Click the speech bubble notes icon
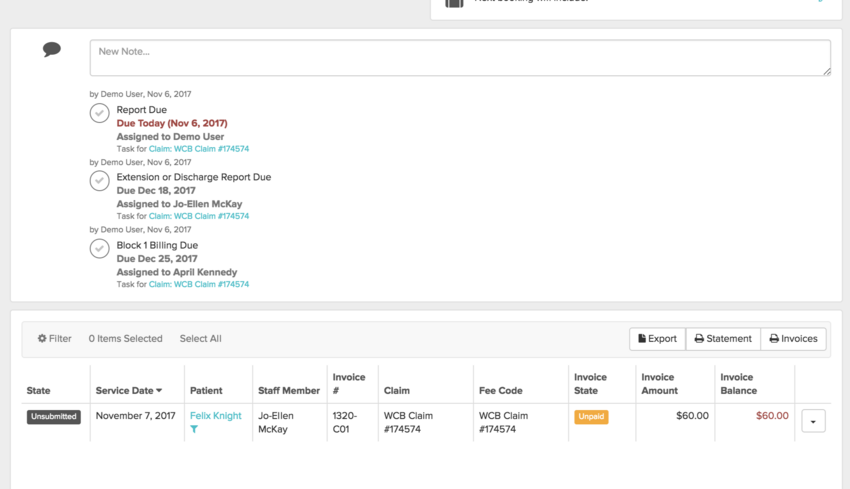 coord(52,49)
